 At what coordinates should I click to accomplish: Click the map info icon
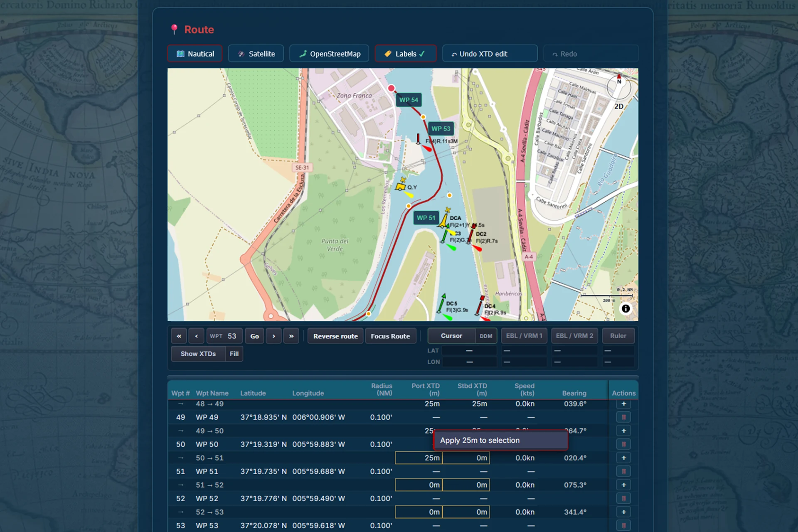coord(626,308)
